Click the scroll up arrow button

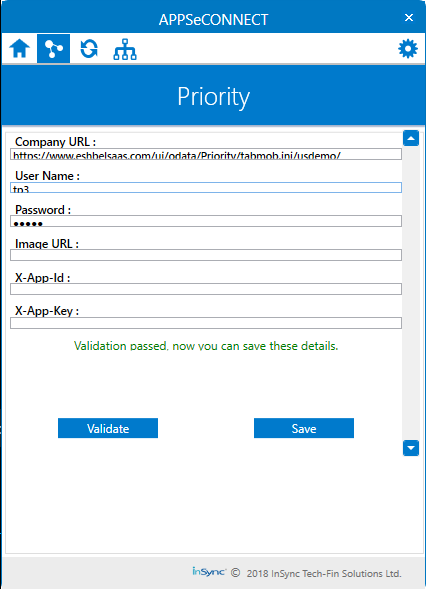click(411, 138)
